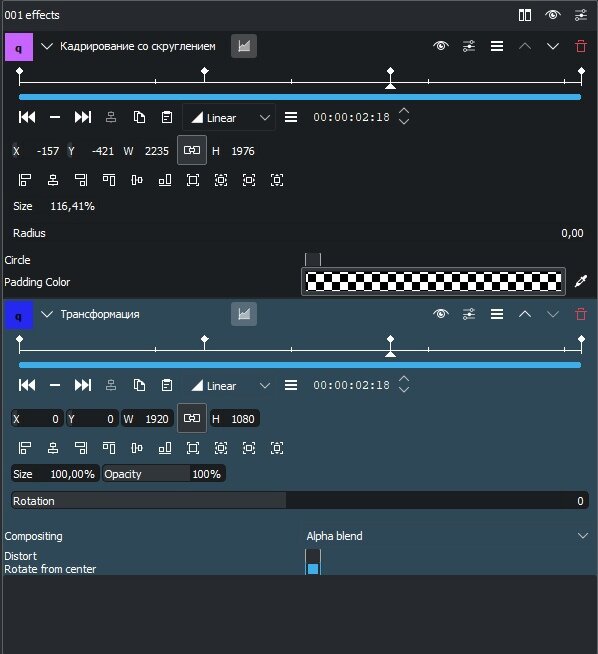
Task: Fit to height in Трансформация
Action: pyautogui.click(x=277, y=448)
